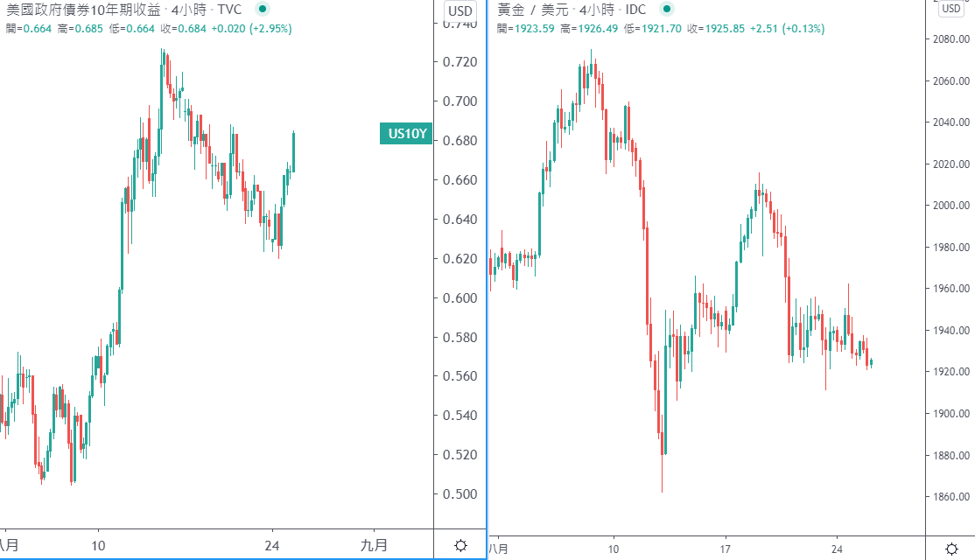
Task: Click 0.600 level on yield price scale
Action: [459, 298]
